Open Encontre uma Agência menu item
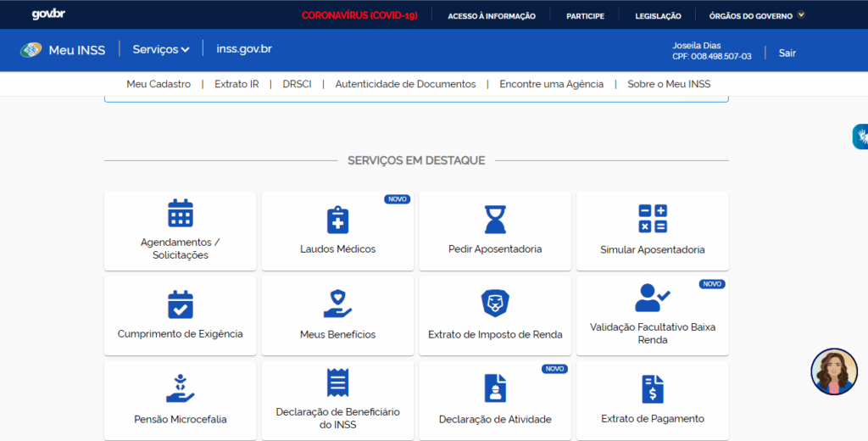The height and width of the screenshot is (441, 868). pyautogui.click(x=551, y=84)
